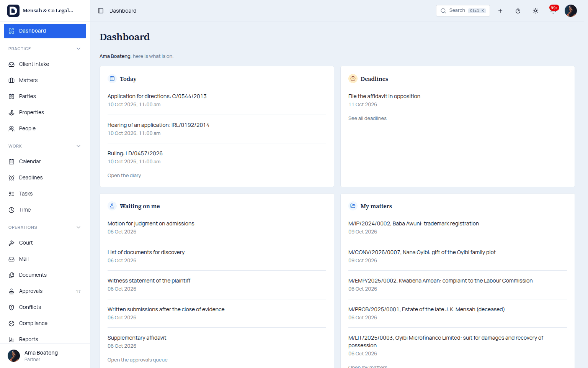
Task: Open Ama Boateng profile at sidebar bottom
Action: 45,356
